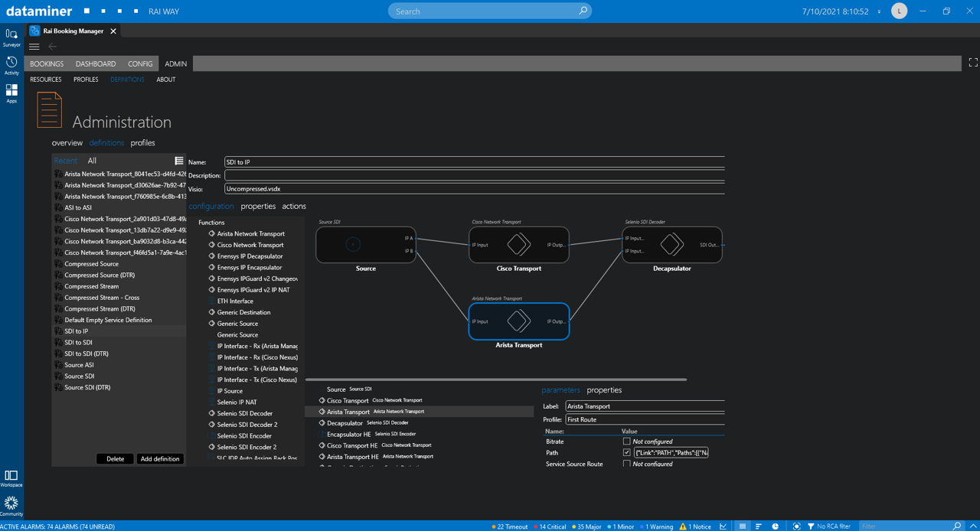The image size is (980, 531).
Task: Switch to the profiles link under Administration
Action: (x=142, y=143)
